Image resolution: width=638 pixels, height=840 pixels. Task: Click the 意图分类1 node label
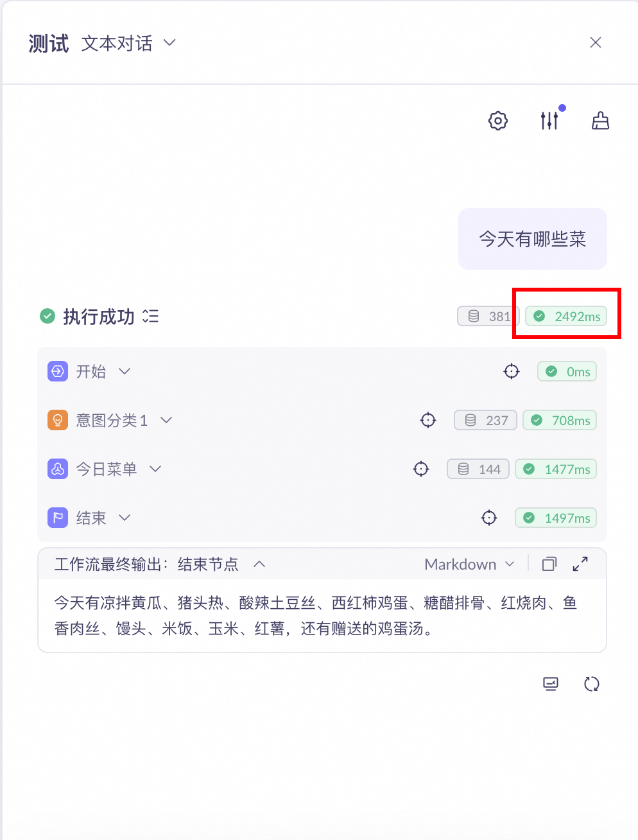point(112,420)
